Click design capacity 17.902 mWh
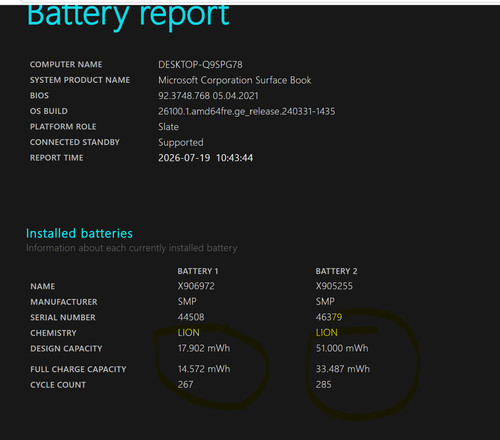The width and height of the screenshot is (500, 440). [x=204, y=348]
